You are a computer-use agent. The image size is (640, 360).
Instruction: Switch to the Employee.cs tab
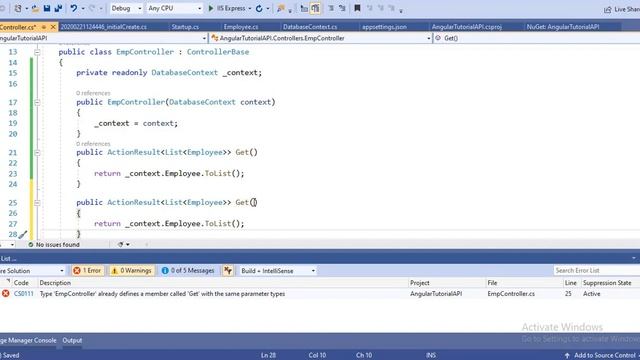[x=241, y=27]
